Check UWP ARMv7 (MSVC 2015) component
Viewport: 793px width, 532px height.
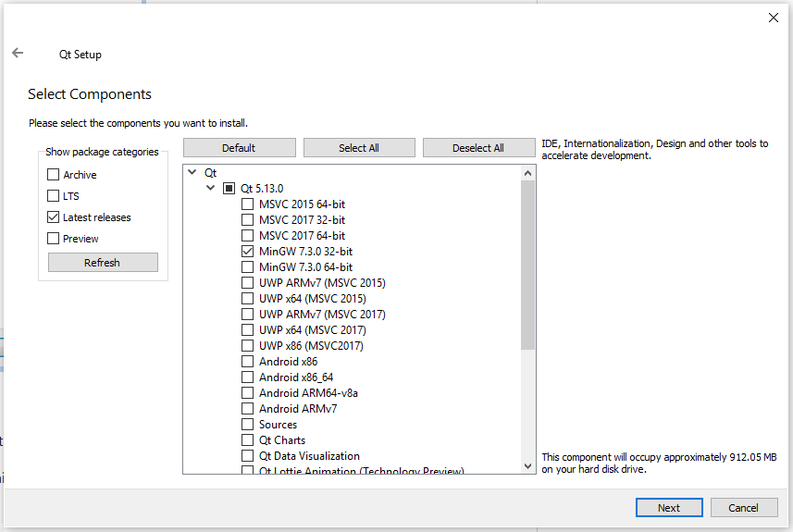(x=247, y=283)
